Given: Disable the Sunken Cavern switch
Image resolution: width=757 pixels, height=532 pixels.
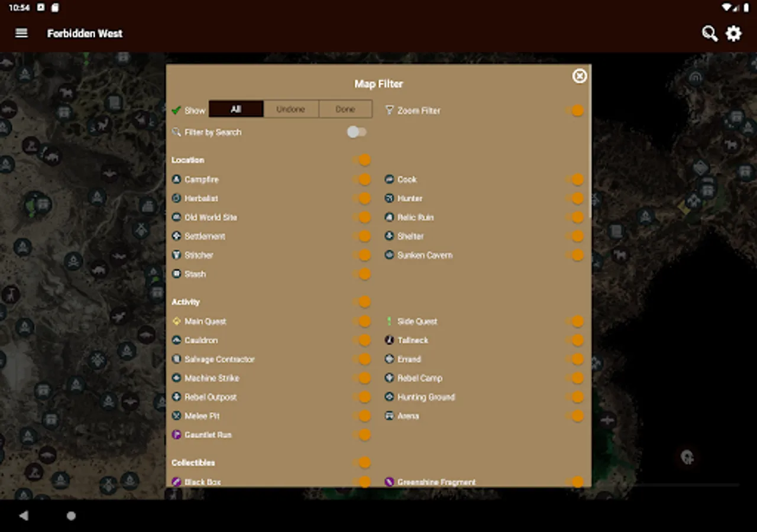Looking at the screenshot, I should pyautogui.click(x=574, y=255).
